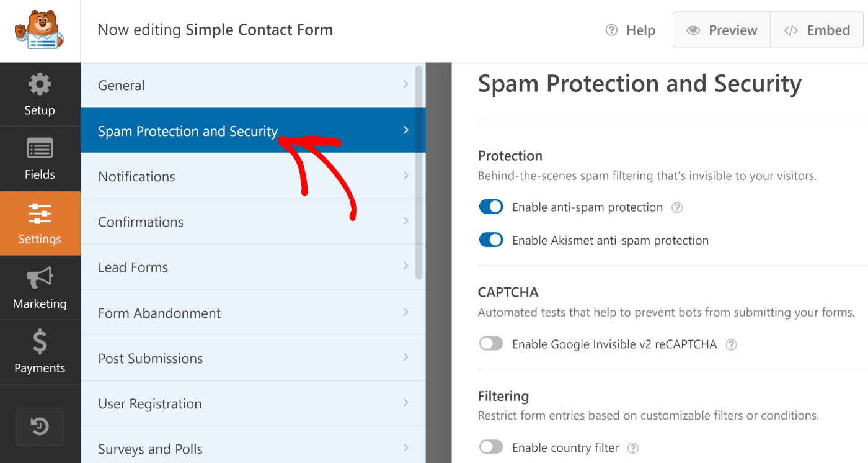Click the anti-spam protection tooltip icon
868x463 pixels.
[x=676, y=207]
